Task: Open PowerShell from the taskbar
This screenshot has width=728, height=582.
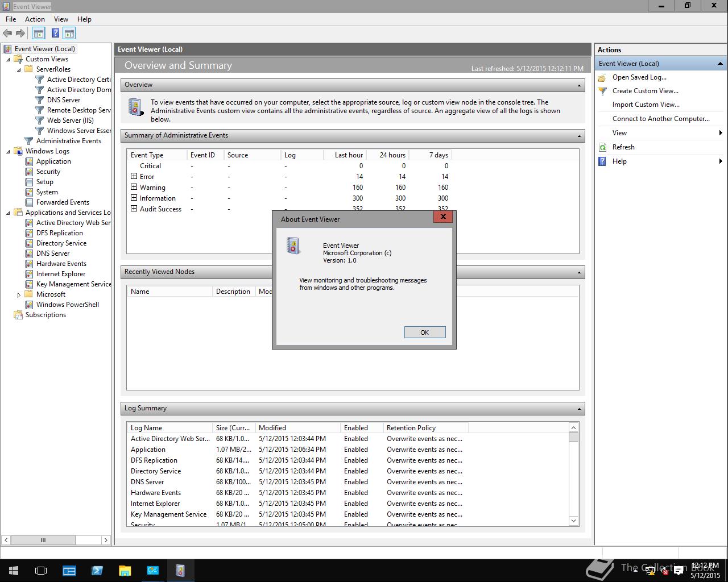Action: pyautogui.click(x=97, y=570)
